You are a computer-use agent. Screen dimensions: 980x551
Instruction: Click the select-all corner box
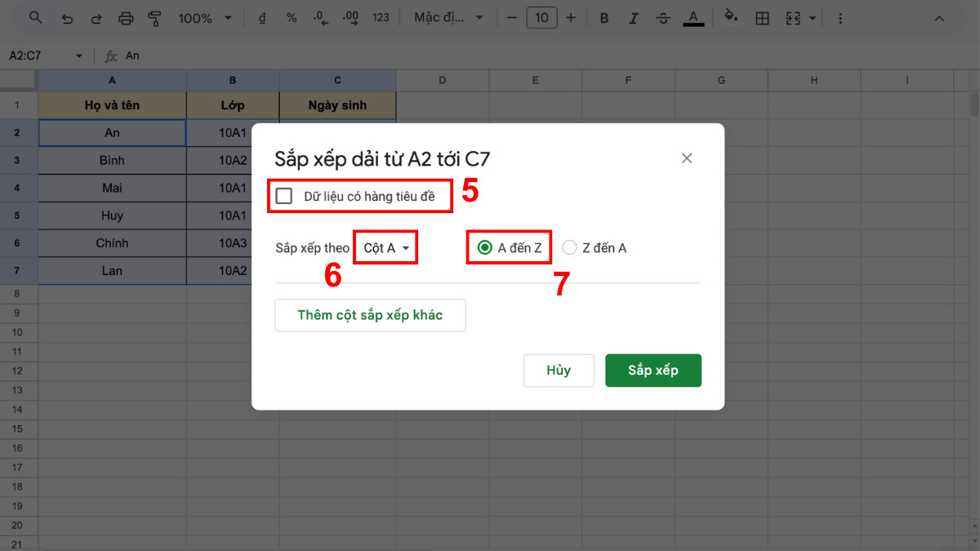pos(18,80)
